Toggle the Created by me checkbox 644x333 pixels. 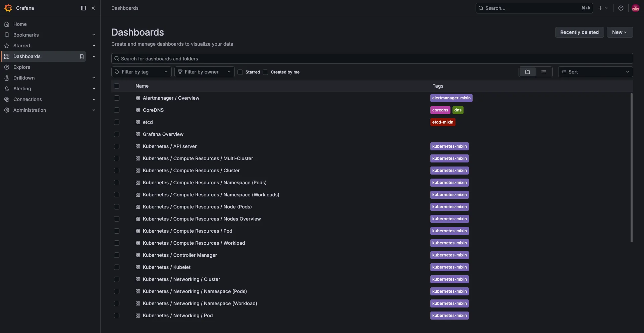265,72
